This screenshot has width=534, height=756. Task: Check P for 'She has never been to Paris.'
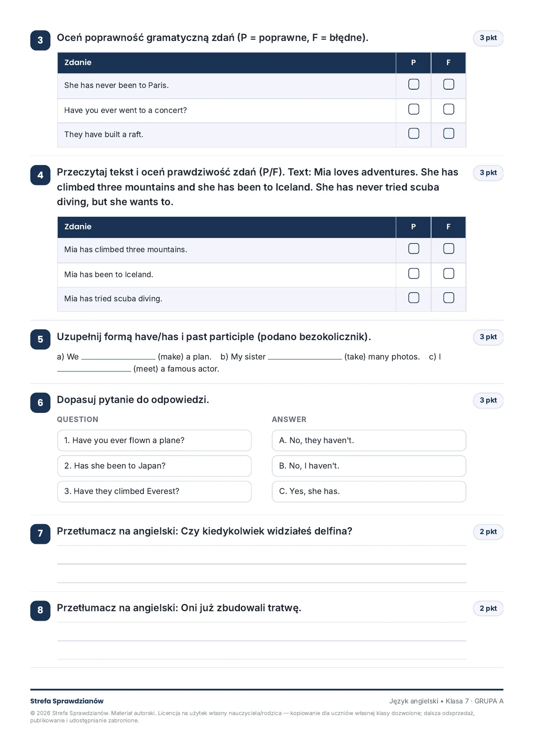(x=413, y=84)
